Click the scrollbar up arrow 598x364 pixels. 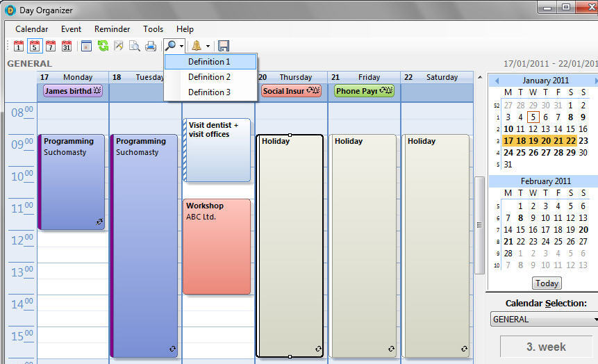(480, 78)
